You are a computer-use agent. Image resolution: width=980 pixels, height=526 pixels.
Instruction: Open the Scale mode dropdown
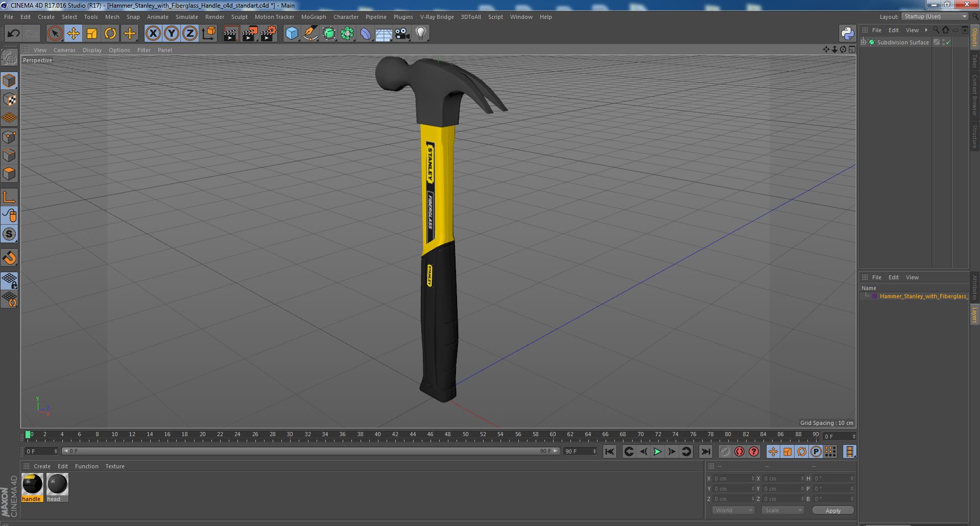782,510
